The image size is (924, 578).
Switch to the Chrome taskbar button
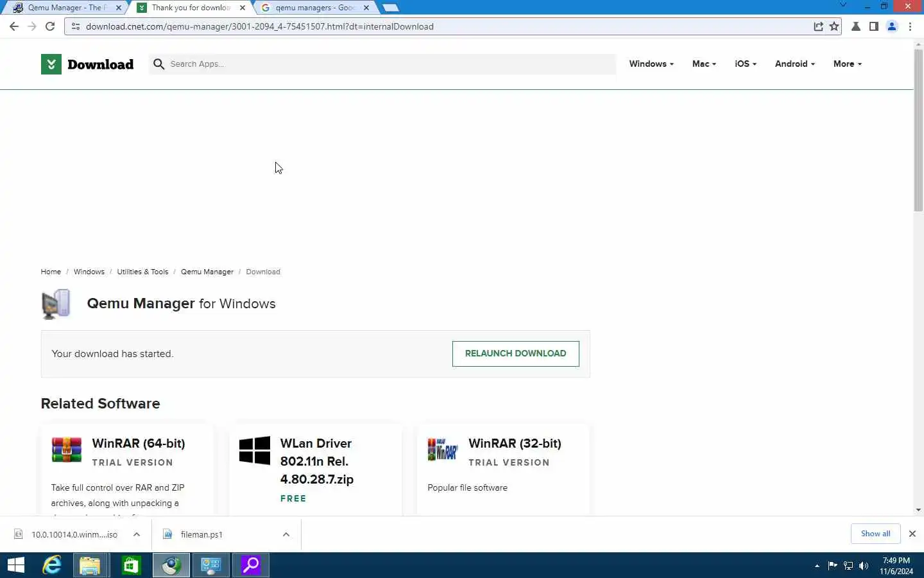point(171,565)
